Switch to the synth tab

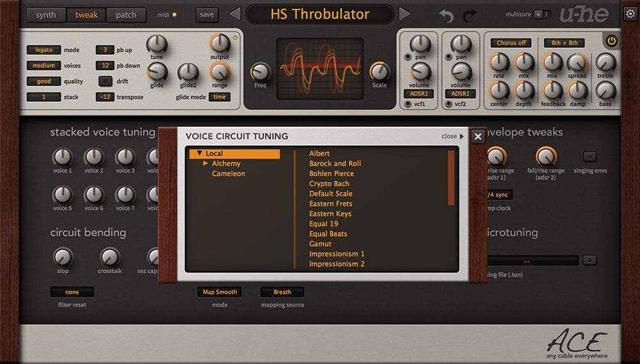[45, 15]
